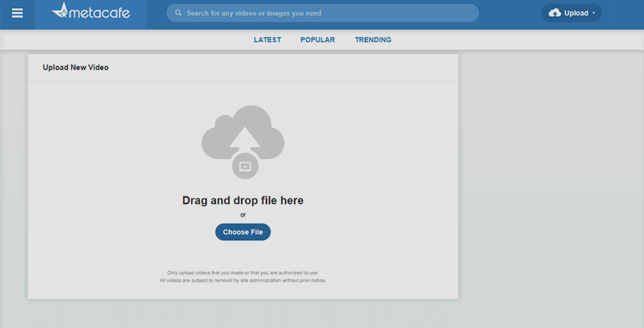
Task: Click the 'subject to removal' notice line
Action: 243,280
